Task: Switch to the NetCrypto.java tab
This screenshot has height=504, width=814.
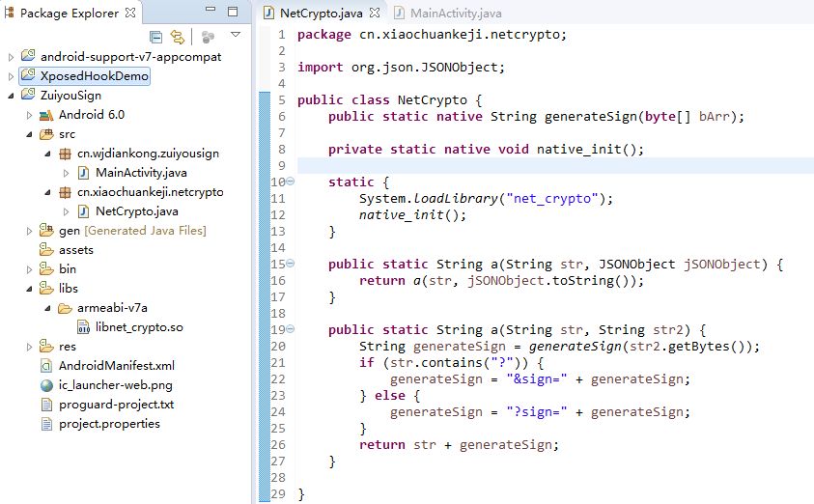Action: click(321, 13)
